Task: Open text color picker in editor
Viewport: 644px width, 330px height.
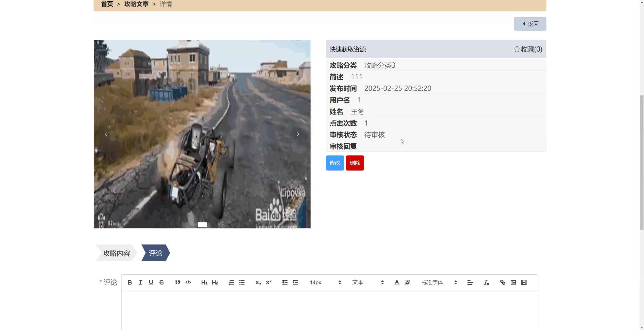Action: click(x=397, y=282)
